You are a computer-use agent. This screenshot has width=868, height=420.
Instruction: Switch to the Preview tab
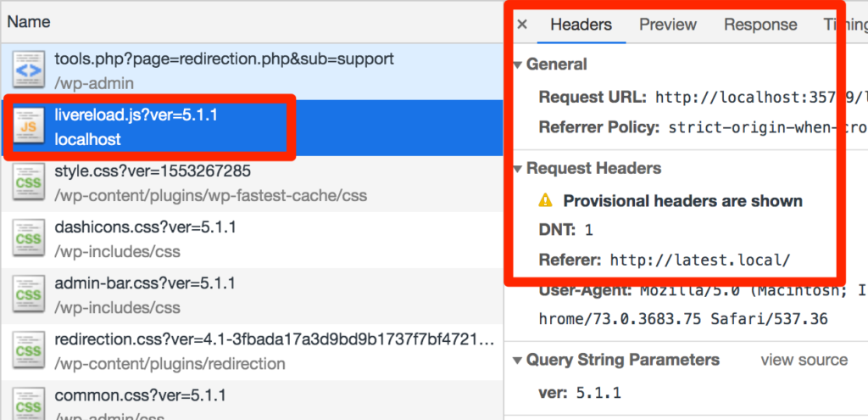tap(668, 25)
